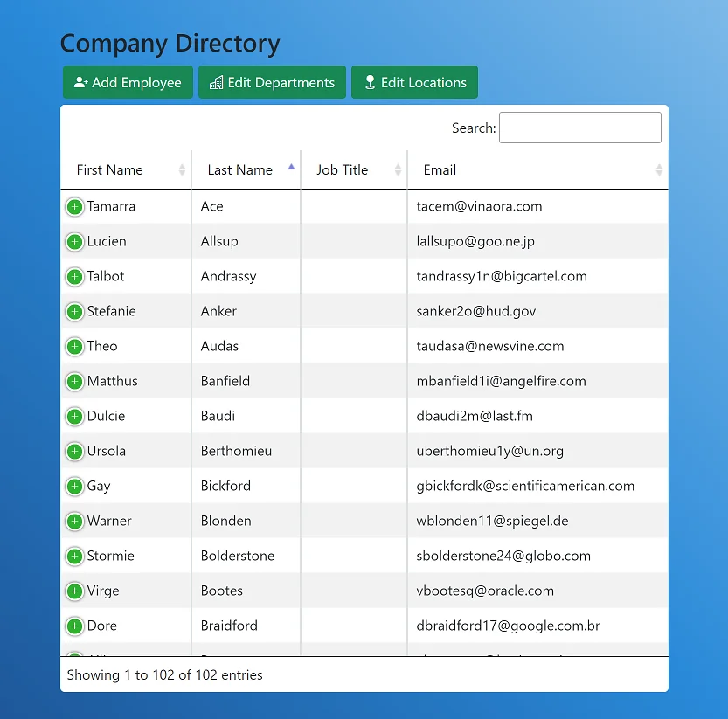Expand row details for Tamarra Ace

point(75,207)
